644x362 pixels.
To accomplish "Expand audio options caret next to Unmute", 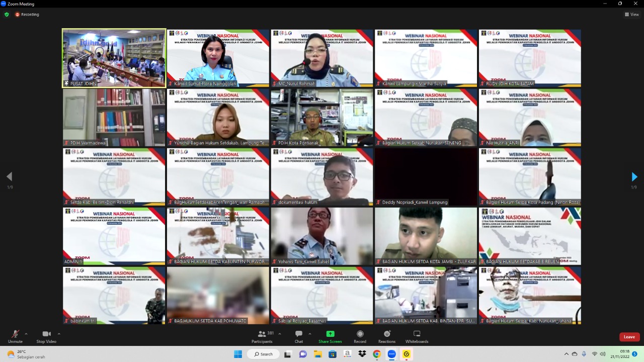I will click(x=26, y=333).
